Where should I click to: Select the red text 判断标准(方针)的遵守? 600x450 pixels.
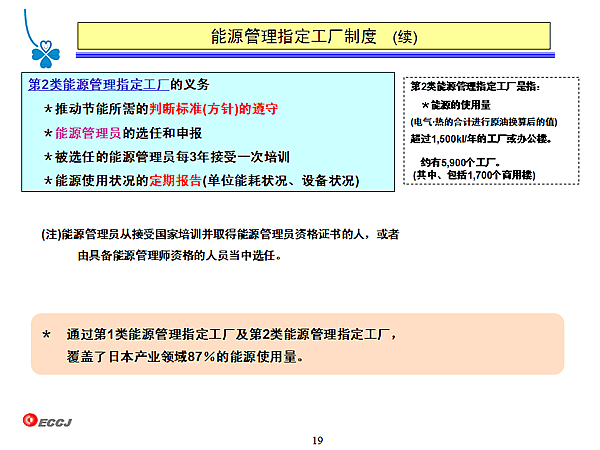pos(214,109)
